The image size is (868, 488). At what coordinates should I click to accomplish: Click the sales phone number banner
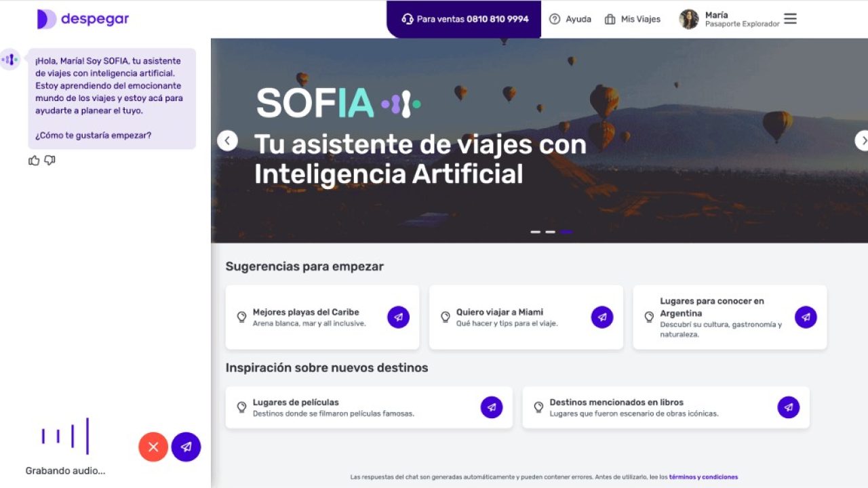point(465,19)
